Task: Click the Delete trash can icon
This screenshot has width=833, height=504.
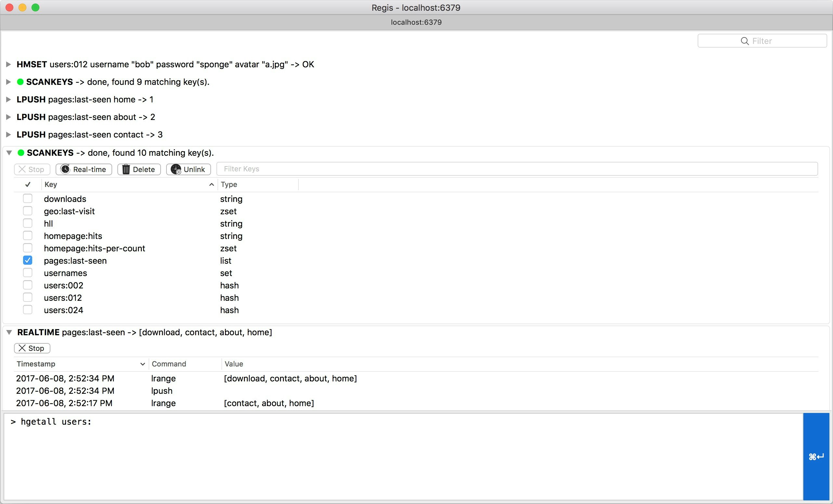Action: click(x=126, y=169)
